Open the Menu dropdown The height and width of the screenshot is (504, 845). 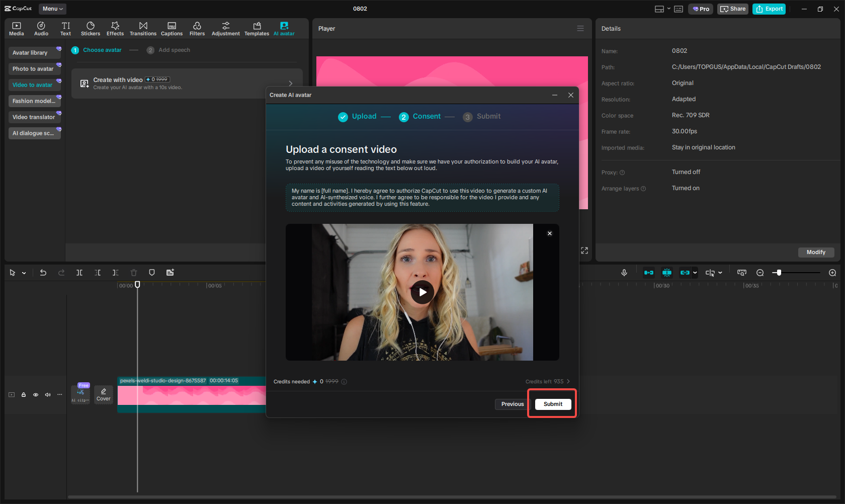[52, 9]
